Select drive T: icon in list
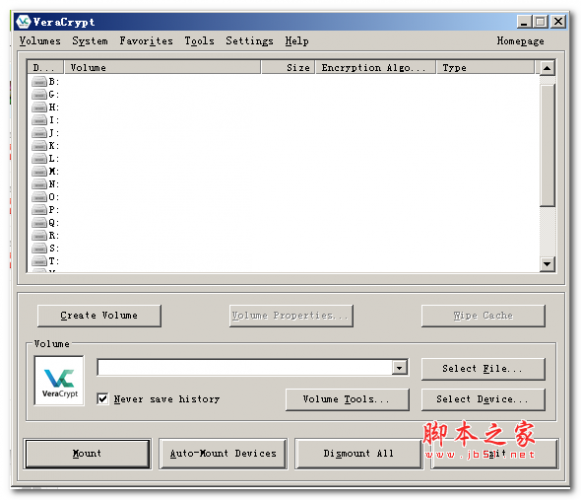 point(39,261)
